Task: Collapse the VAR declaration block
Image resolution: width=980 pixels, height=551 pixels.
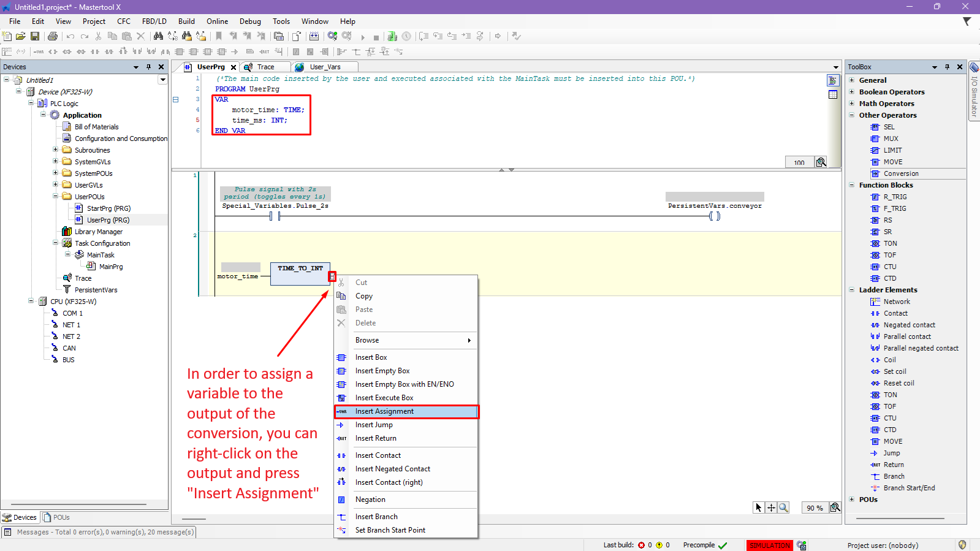Action: (175, 99)
